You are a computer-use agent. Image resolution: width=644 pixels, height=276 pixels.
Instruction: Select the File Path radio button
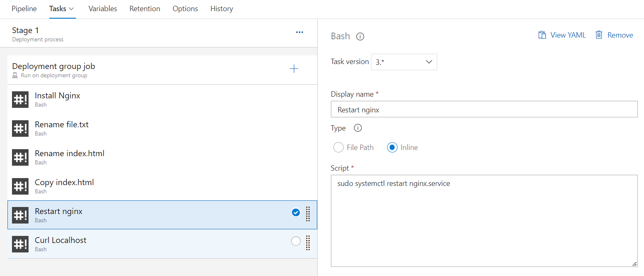click(x=339, y=148)
